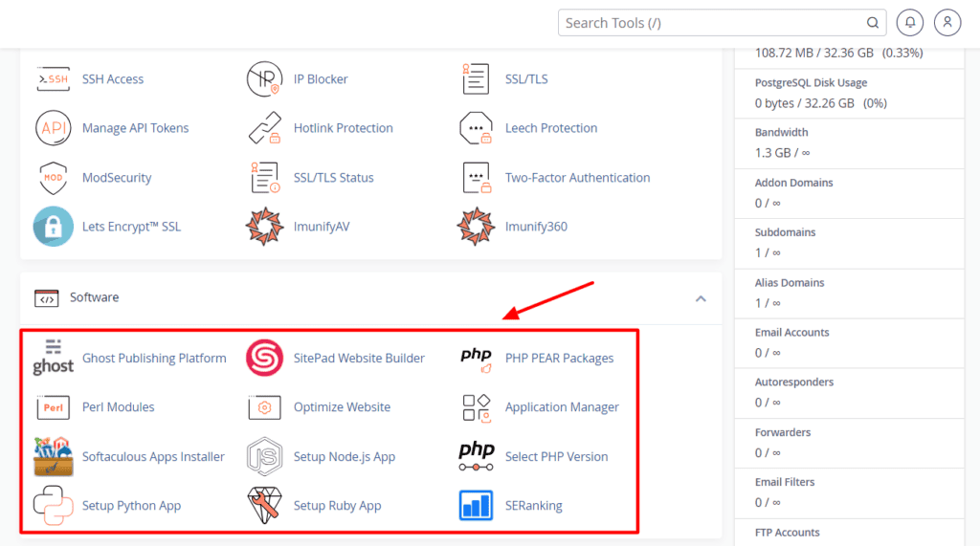Viewport: 980px width, 546px height.
Task: Open Optimize Website link
Action: pyautogui.click(x=342, y=407)
